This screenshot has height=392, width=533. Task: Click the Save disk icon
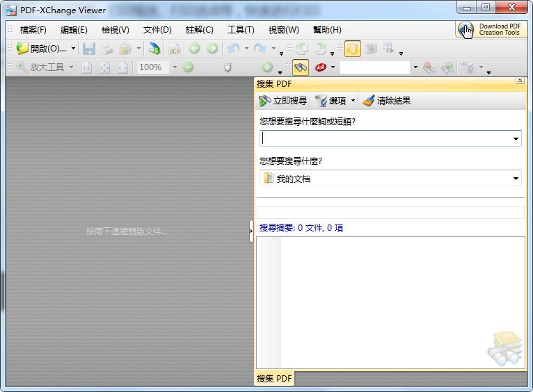(x=89, y=49)
